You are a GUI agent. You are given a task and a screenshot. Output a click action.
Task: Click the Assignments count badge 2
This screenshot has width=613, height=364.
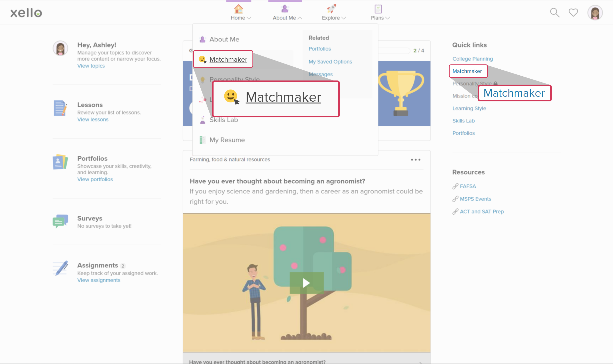123,266
